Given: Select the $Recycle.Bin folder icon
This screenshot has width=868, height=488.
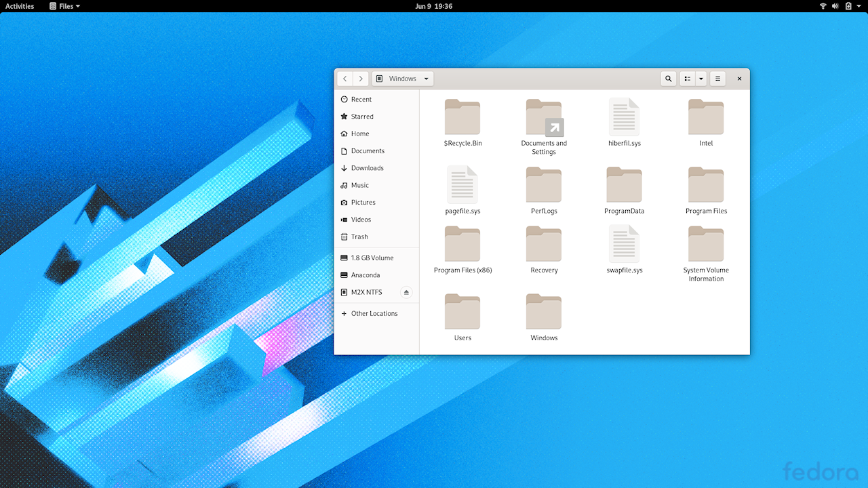Looking at the screenshot, I should [x=462, y=117].
